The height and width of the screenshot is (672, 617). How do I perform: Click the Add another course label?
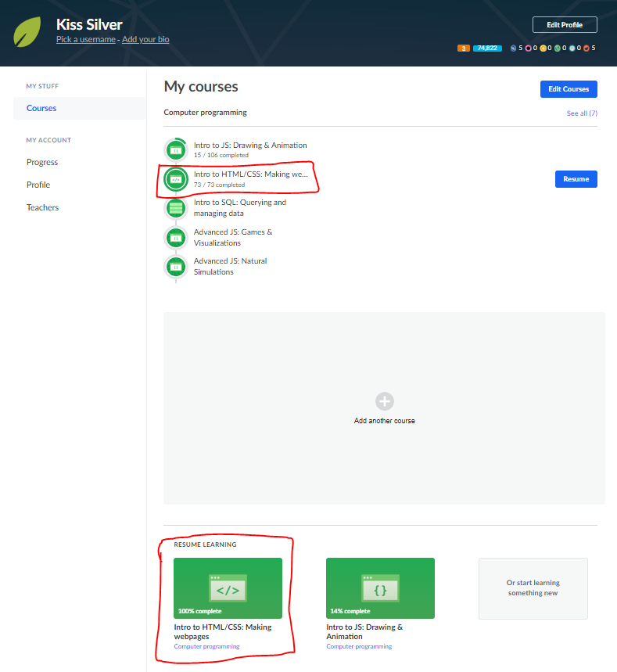pyautogui.click(x=384, y=421)
